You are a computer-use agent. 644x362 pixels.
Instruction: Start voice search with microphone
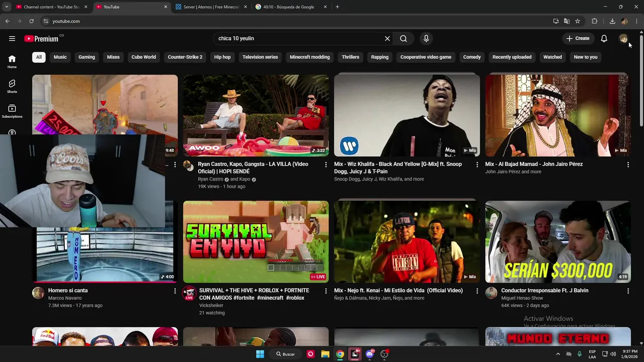(426, 38)
